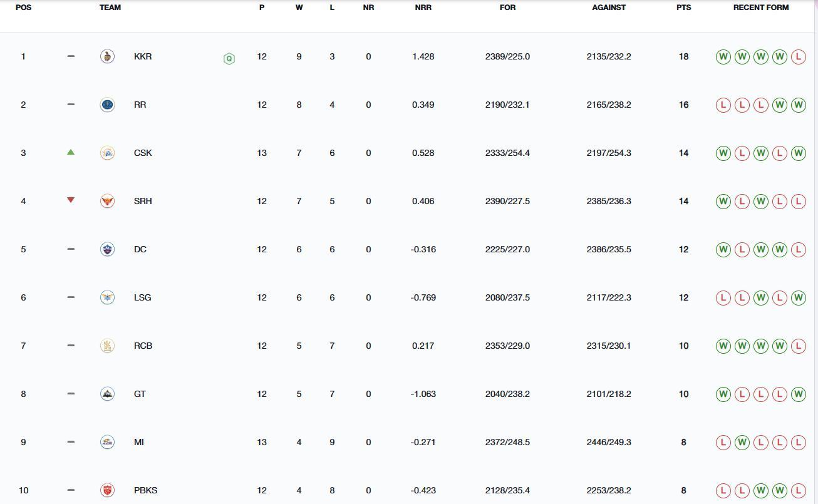Image resolution: width=818 pixels, height=504 pixels.
Task: Click the KKR team logo
Action: 107,56
